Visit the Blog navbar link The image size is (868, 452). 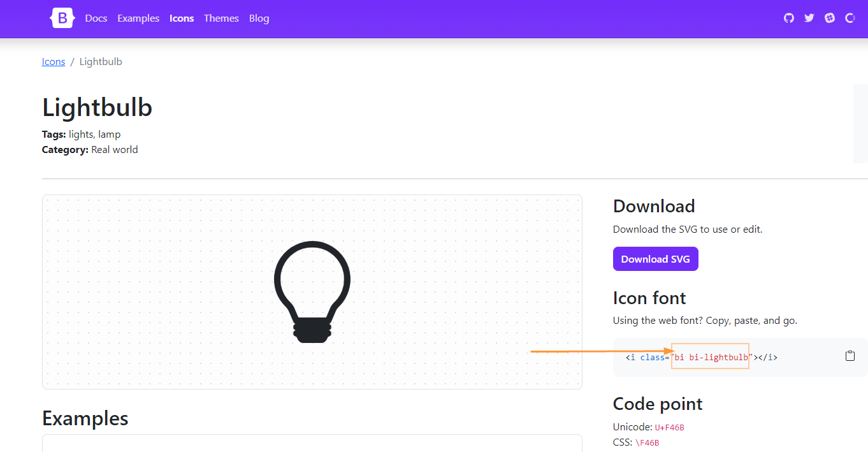point(259,18)
